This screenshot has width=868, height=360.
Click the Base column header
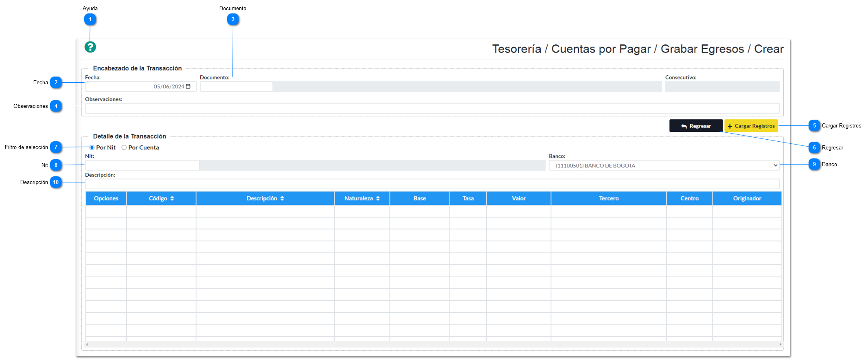pos(420,198)
